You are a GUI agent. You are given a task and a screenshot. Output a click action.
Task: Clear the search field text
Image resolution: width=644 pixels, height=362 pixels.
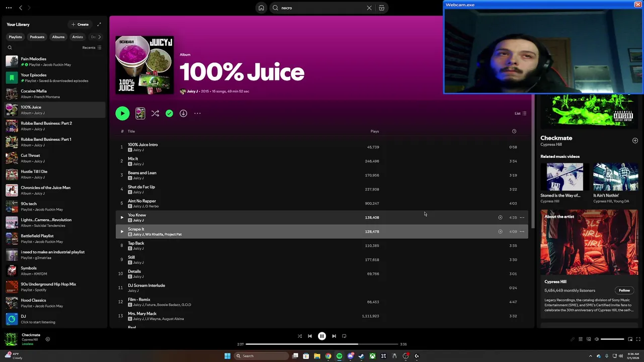click(x=369, y=8)
